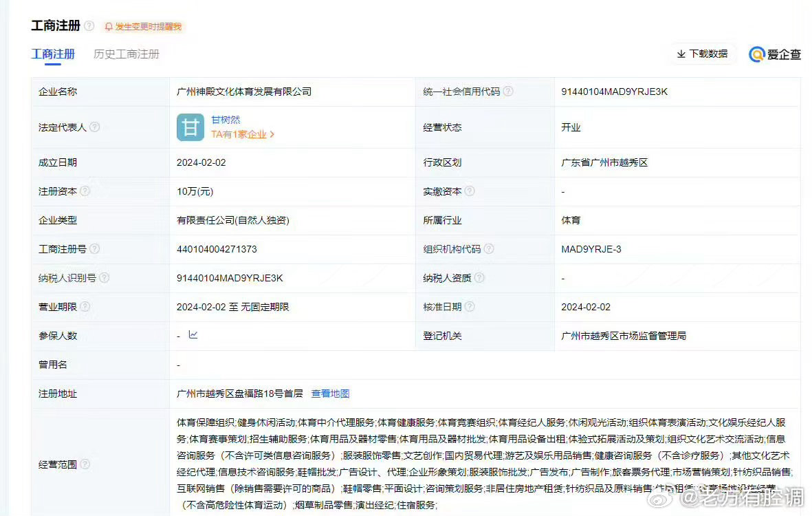The image size is (812, 516).
Task: Expand chevron after TA有1家企业
Action: pos(272,135)
